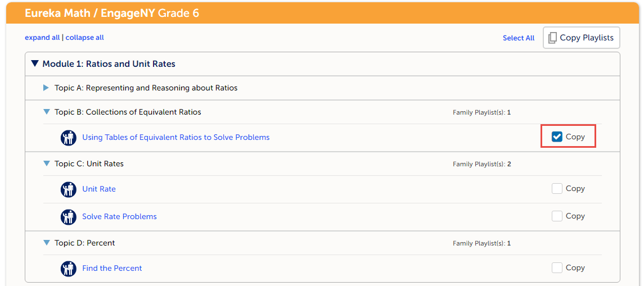Image resolution: width=644 pixels, height=286 pixels.
Task: Click the family icon beside Solve Rate Problems
Action: tap(69, 217)
